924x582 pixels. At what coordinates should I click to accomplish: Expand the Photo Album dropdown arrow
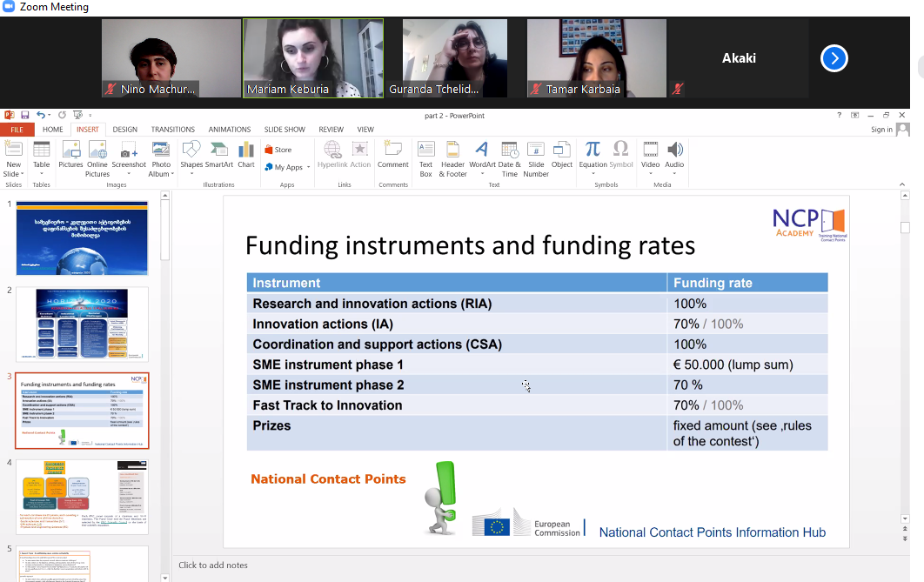tap(172, 174)
